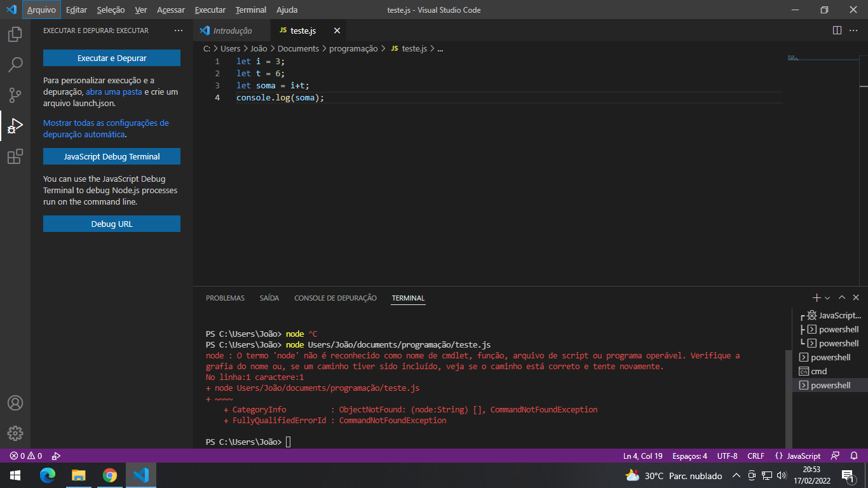Viewport: 868px width, 488px height.
Task: Change line ending via CRLF item
Action: tap(756, 456)
